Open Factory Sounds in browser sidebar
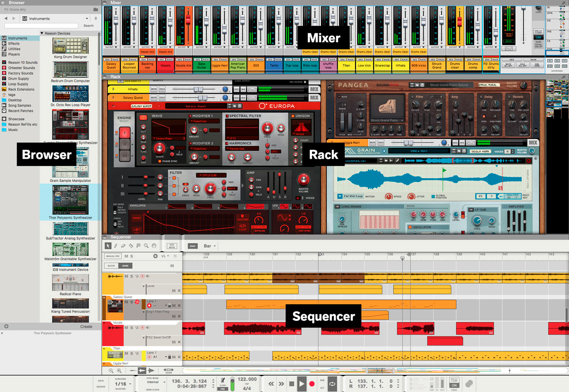Viewport: 569px width, 392px height. point(20,73)
